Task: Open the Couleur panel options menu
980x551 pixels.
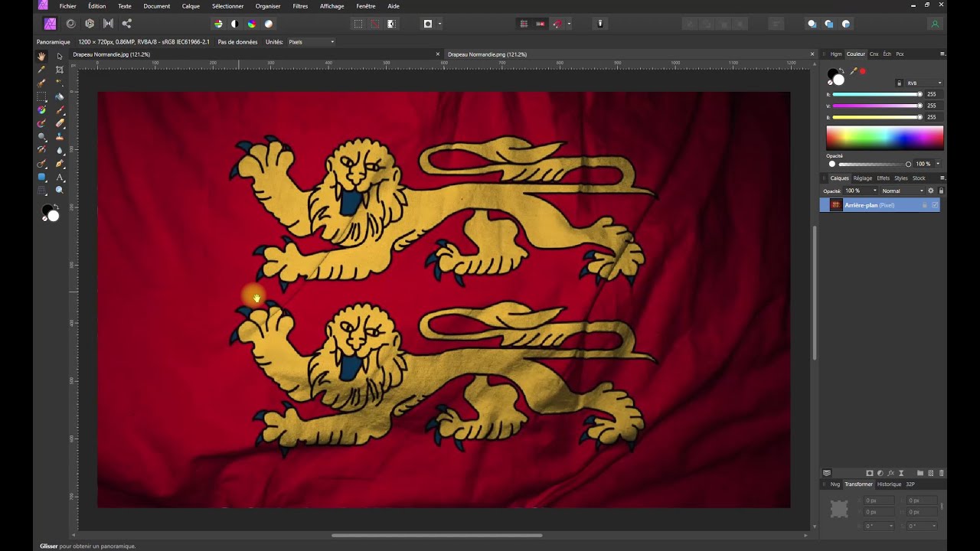Action: point(942,54)
